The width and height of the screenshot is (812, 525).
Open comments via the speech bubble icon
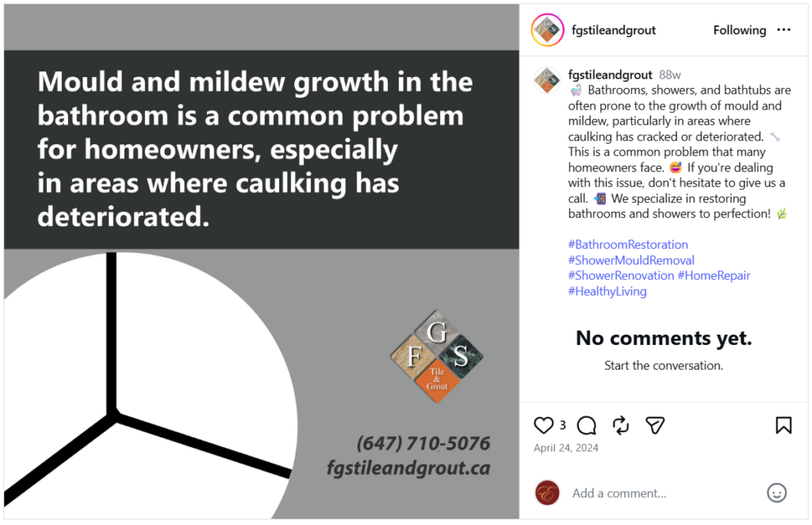point(587,426)
